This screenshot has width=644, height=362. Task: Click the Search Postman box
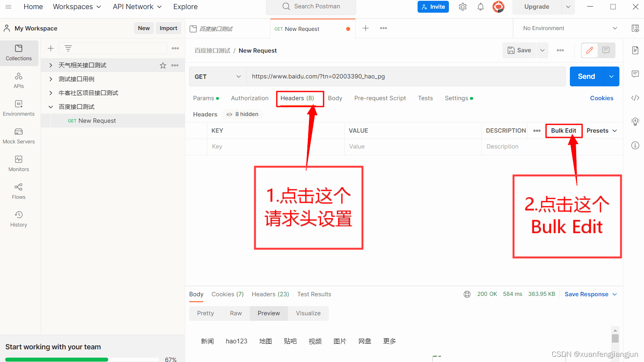coord(311,6)
